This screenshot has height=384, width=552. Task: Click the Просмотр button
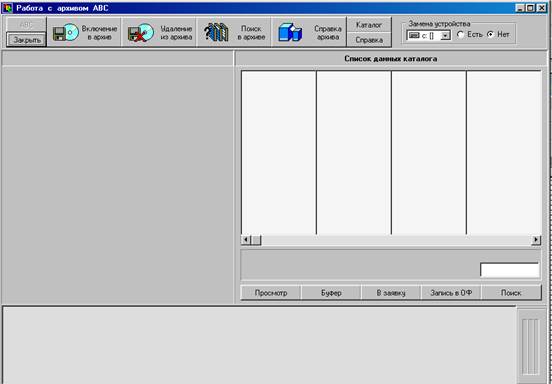[x=271, y=293]
